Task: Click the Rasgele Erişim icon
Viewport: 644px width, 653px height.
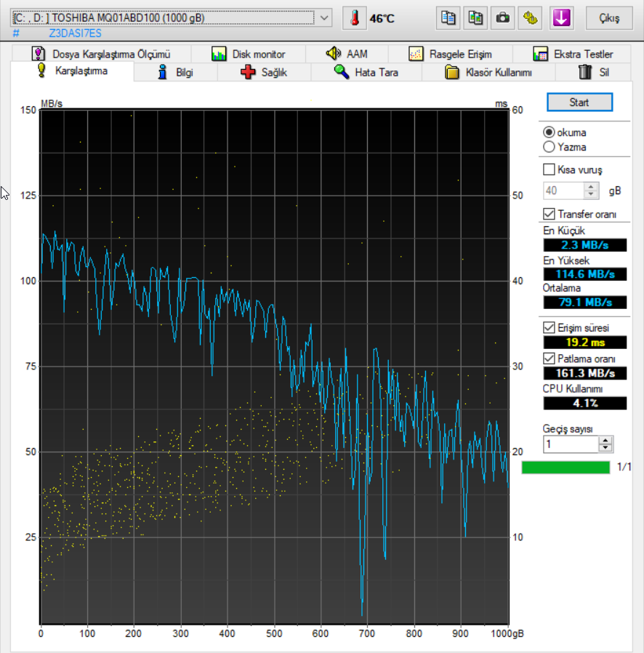Action: coord(416,54)
